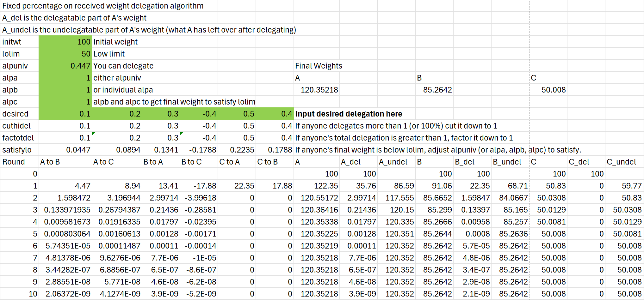Select final weight A value 120.35218 under Final Weights
This screenshot has width=644, height=300.
coord(317,90)
